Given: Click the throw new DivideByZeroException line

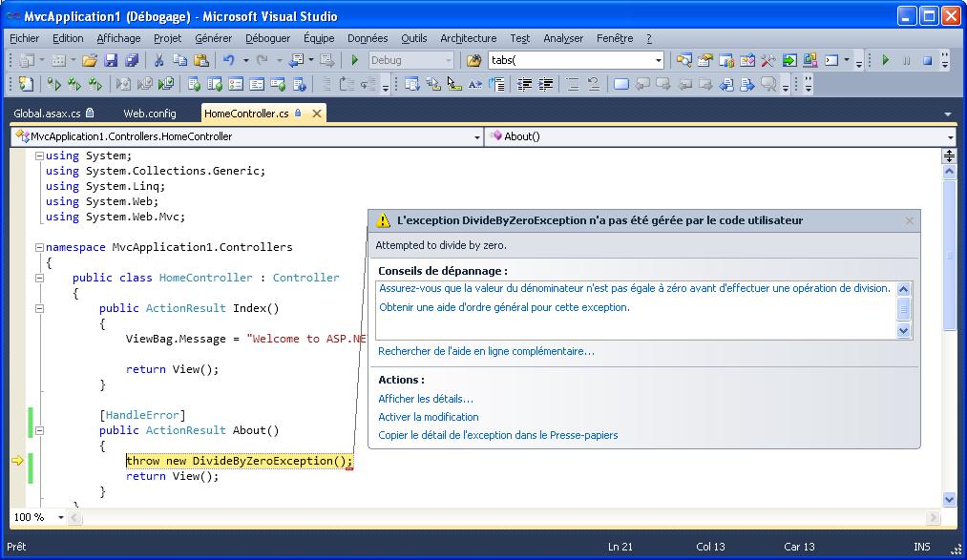Looking at the screenshot, I should pyautogui.click(x=240, y=461).
